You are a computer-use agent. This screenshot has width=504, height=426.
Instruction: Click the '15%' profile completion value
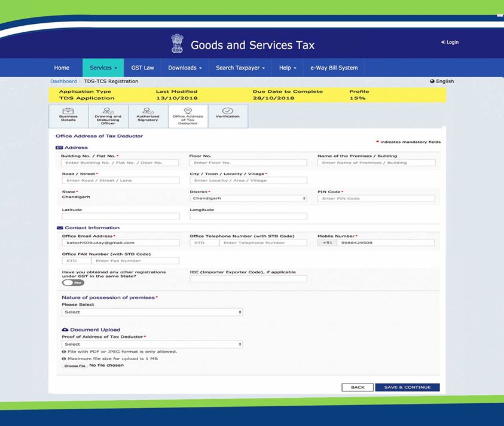click(358, 98)
